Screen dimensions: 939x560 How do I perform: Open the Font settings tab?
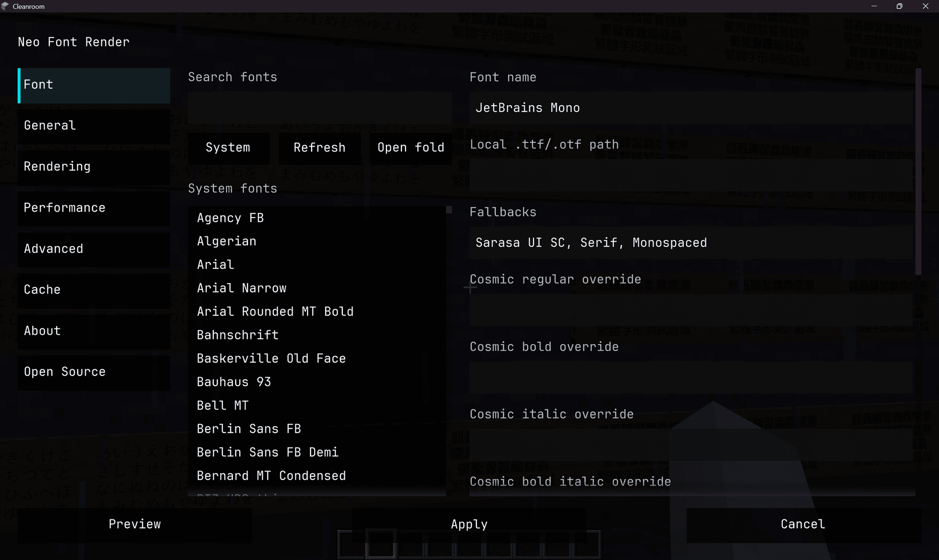point(94,85)
